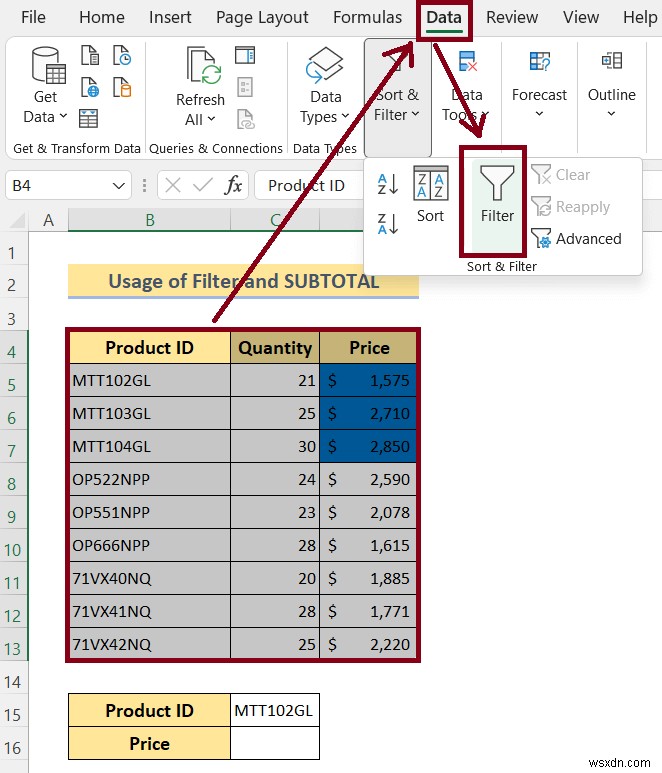
Task: Select cell containing MTT103GL
Action: pyautogui.click(x=149, y=413)
